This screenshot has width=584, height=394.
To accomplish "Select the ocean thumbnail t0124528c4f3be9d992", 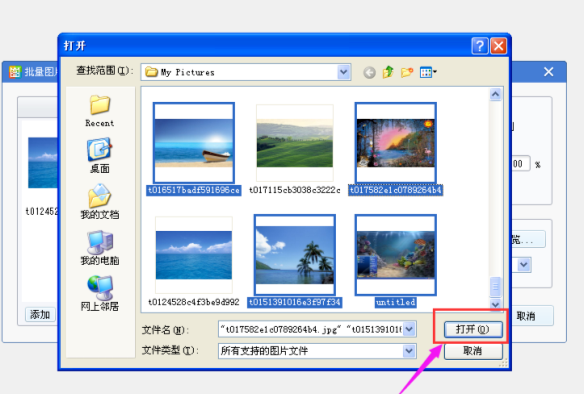I will 194,255.
